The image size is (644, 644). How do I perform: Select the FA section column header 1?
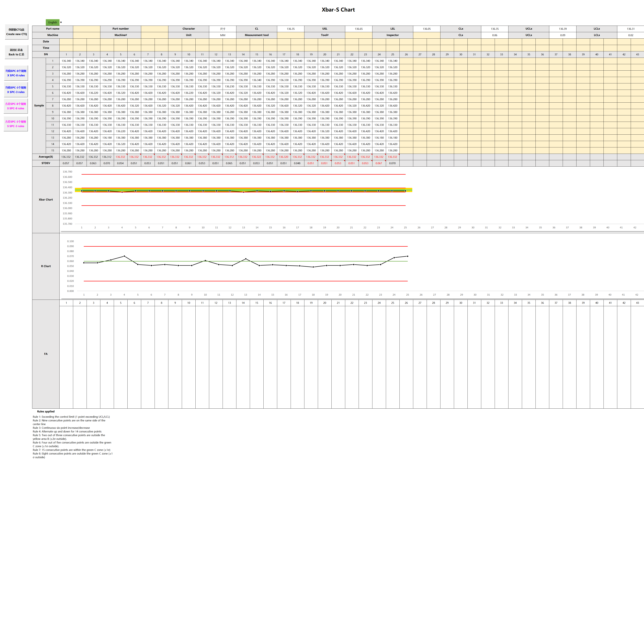click(66, 303)
